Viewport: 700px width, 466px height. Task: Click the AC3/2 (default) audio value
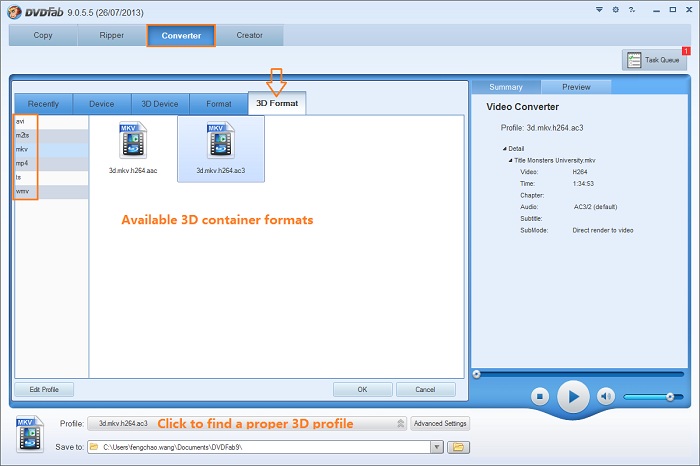[x=596, y=207]
